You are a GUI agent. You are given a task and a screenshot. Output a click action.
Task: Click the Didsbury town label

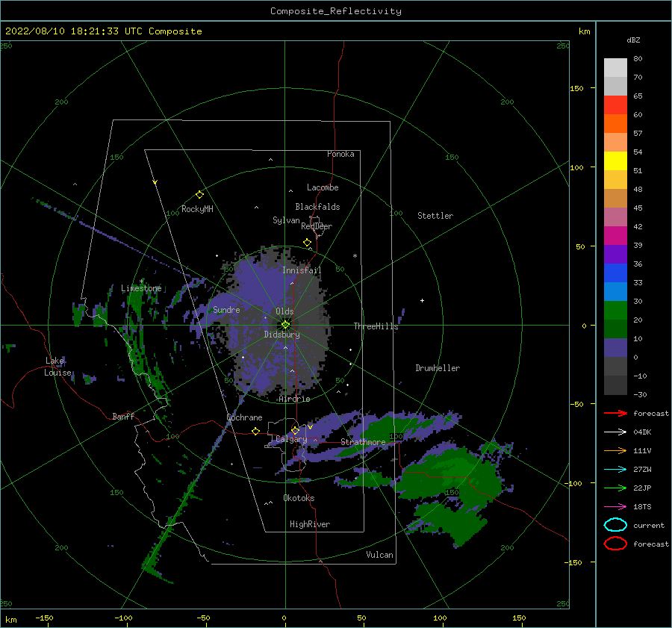281,335
